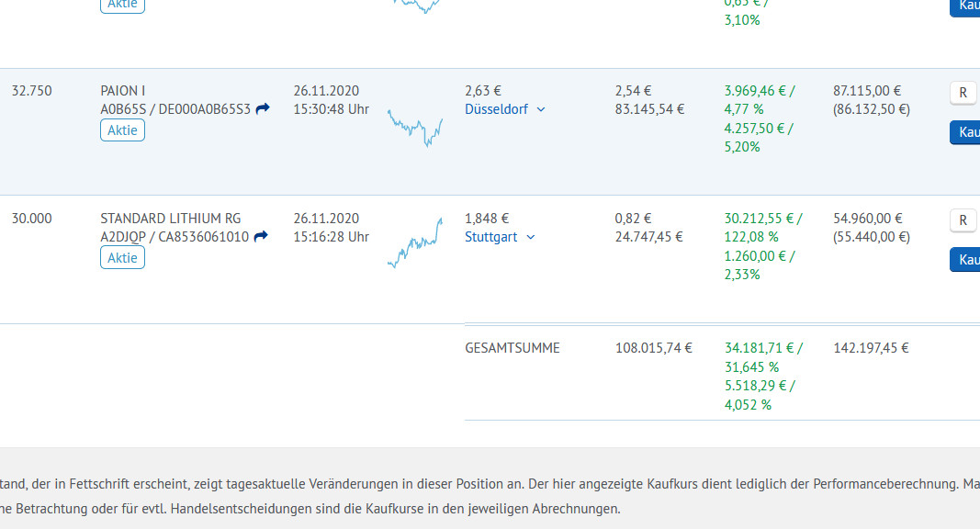This screenshot has height=529, width=980.
Task: Click the cut-off blue buy button at top
Action: [964, 6]
